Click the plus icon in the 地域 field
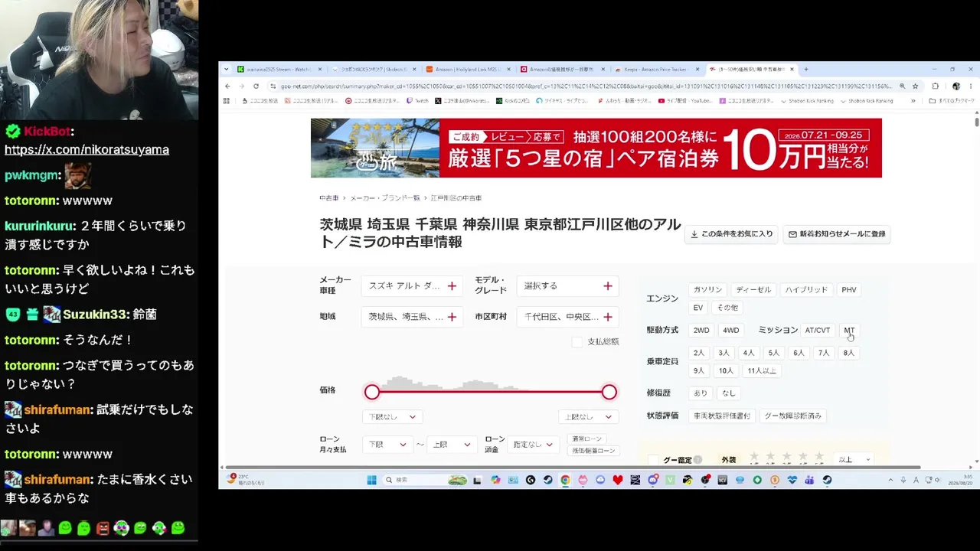The width and height of the screenshot is (980, 551). (452, 317)
